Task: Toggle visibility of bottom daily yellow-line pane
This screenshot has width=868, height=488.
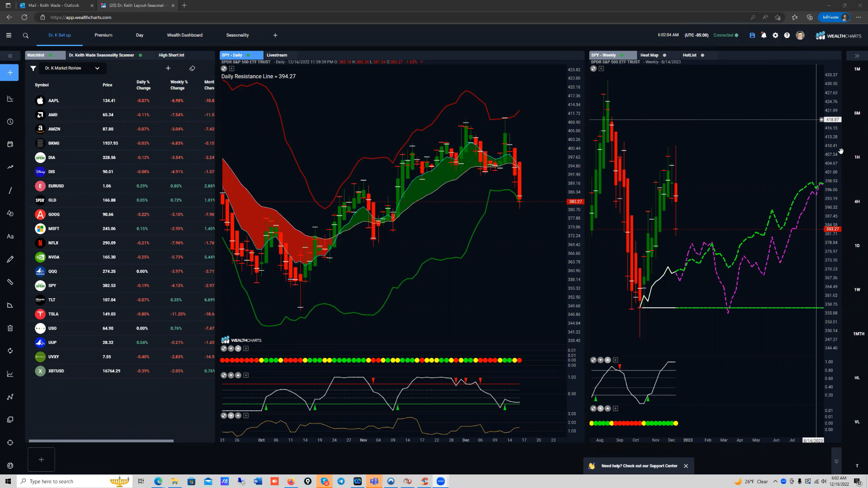Action: [224, 415]
